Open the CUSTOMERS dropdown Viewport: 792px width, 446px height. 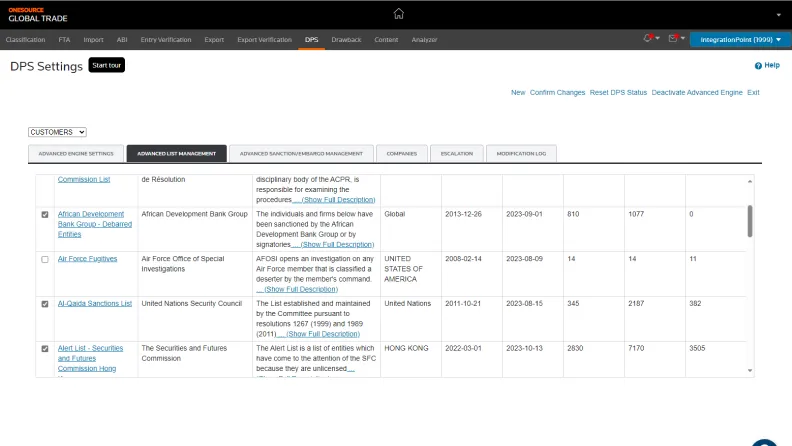(58, 132)
